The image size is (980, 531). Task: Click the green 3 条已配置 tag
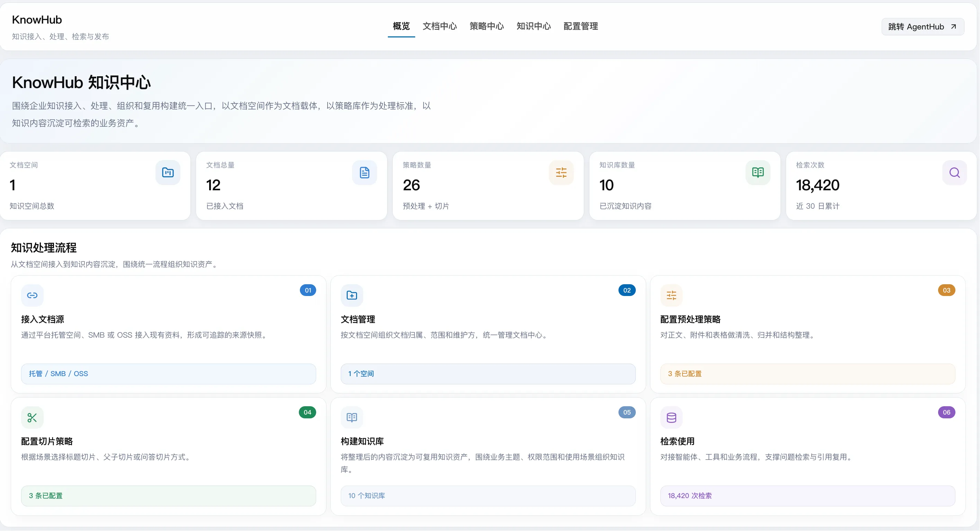(169, 496)
